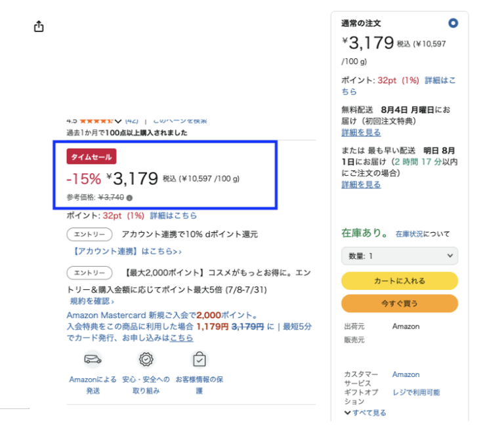Click the red タイムセール badge
The image size is (504, 434).
pyautogui.click(x=91, y=156)
